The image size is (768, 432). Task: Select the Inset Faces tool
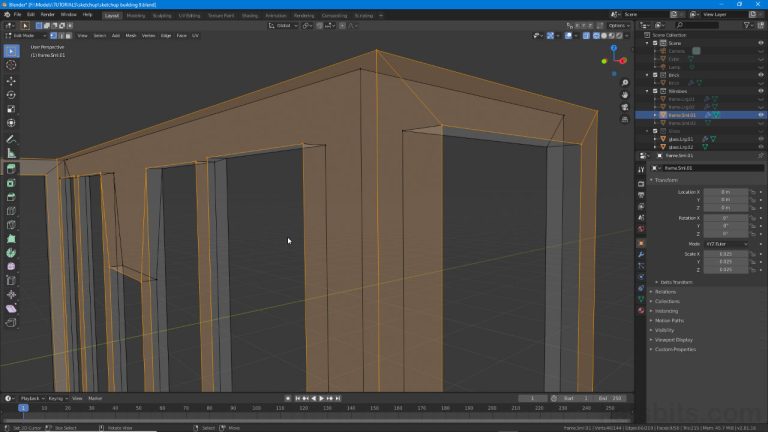11,183
